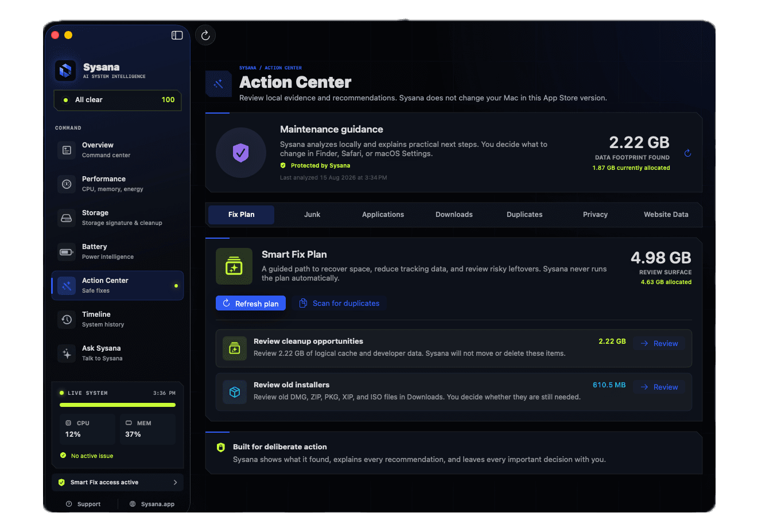Open Battery power intelligence
This screenshot has width=781, height=532.
pos(118,252)
